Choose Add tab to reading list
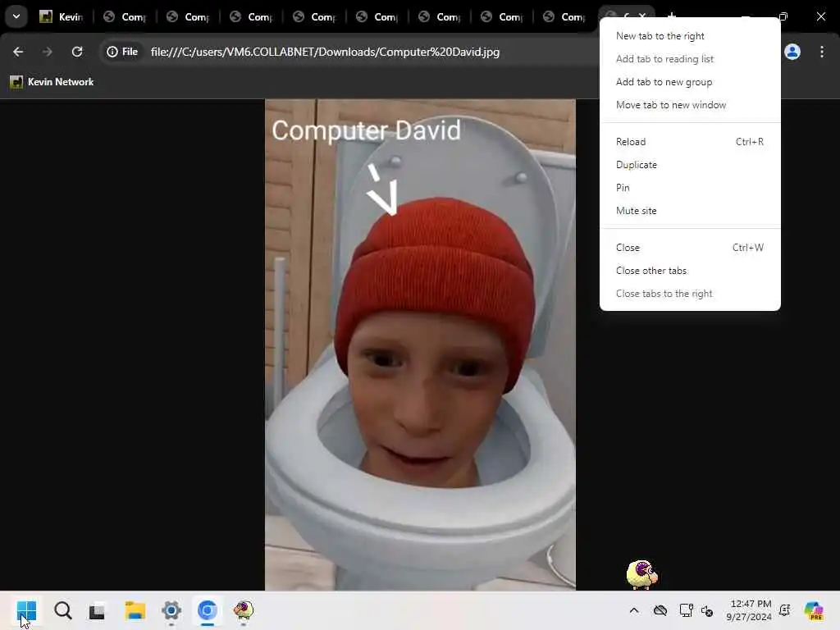The image size is (840, 630). [x=690, y=59]
